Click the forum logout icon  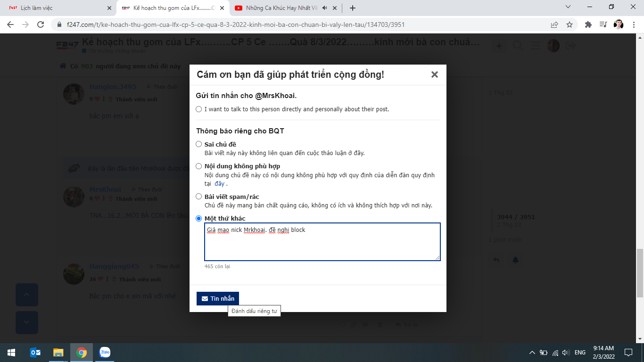tap(570, 46)
